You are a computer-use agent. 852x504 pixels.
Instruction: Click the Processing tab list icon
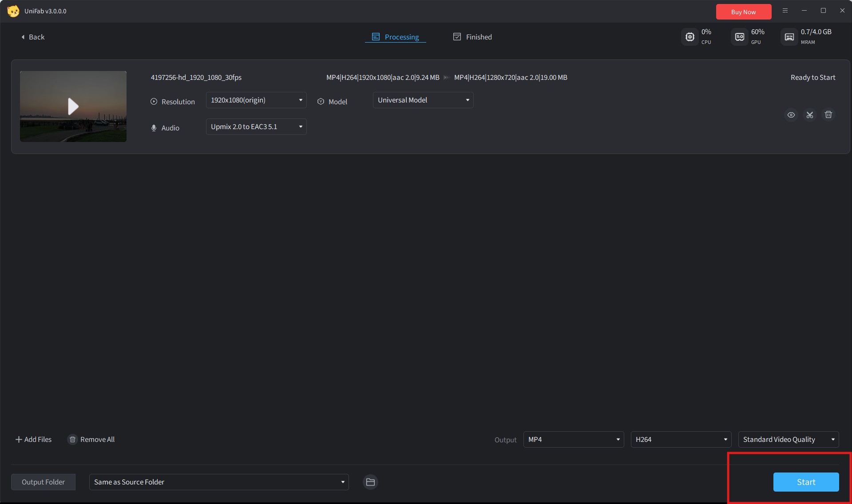click(x=376, y=37)
